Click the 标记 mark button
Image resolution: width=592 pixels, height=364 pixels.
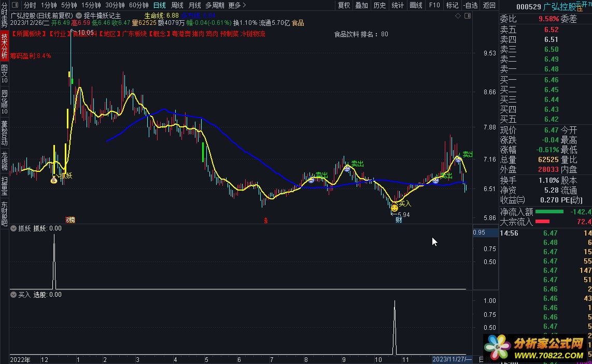pos(452,5)
